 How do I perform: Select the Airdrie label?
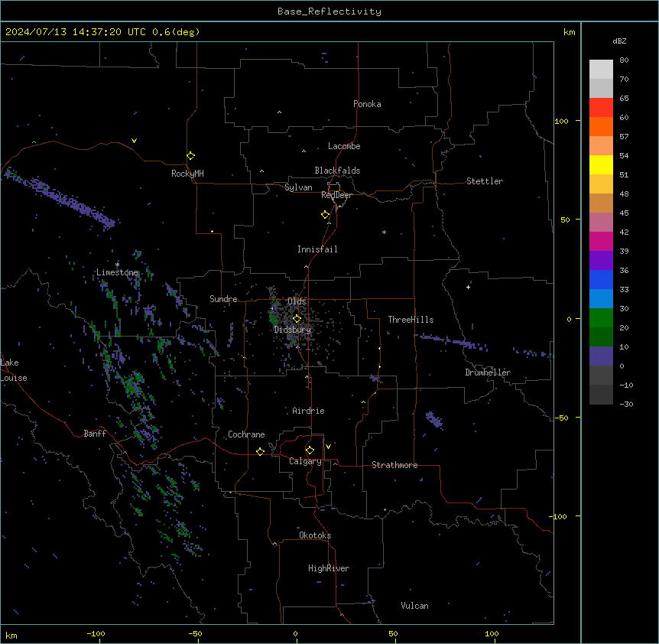tap(309, 411)
